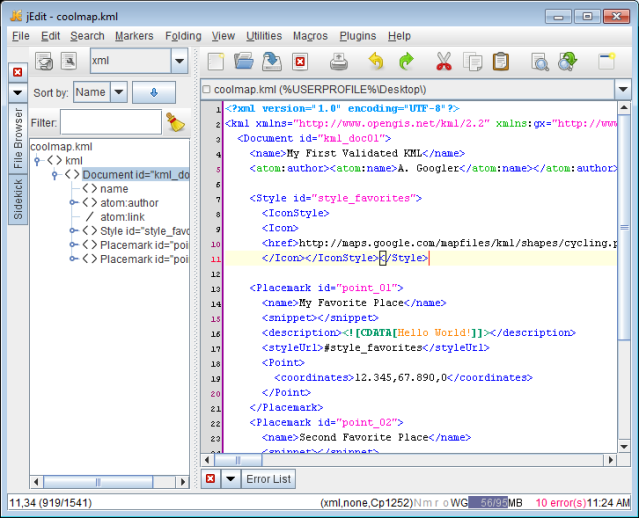The height and width of the screenshot is (518, 639).
Task: Click the Filter text field
Action: (111, 122)
